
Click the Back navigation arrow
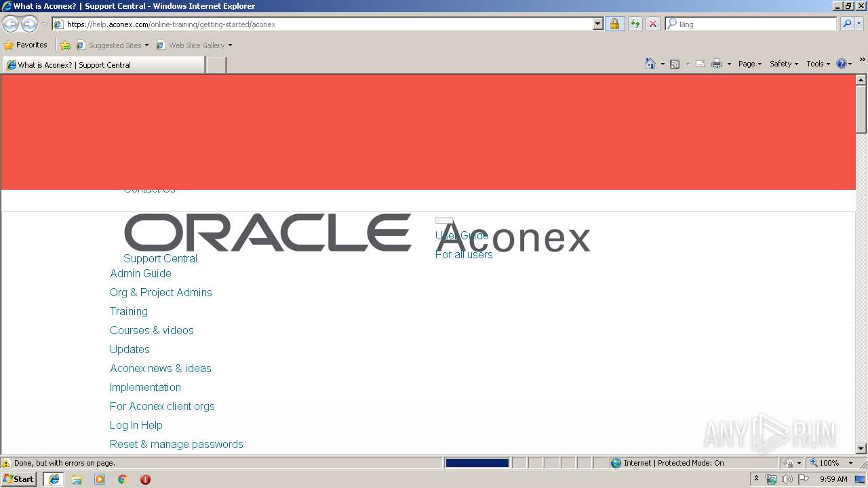coord(11,24)
